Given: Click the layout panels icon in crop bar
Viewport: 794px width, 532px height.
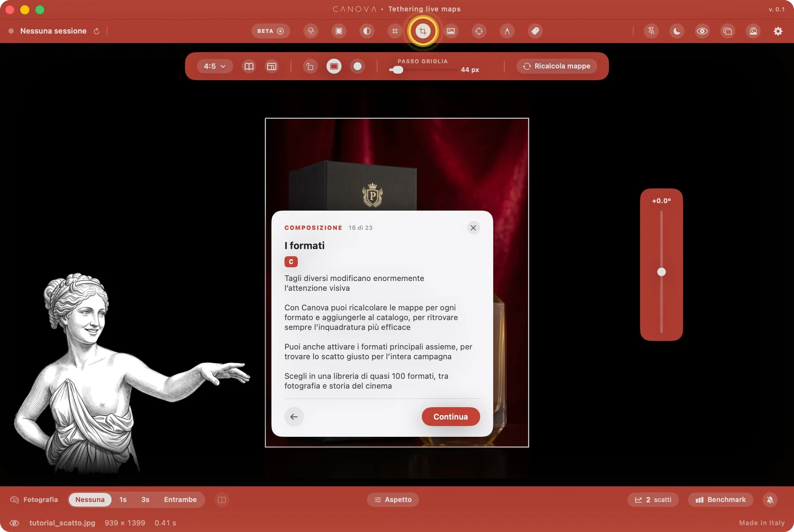Looking at the screenshot, I should coord(272,66).
